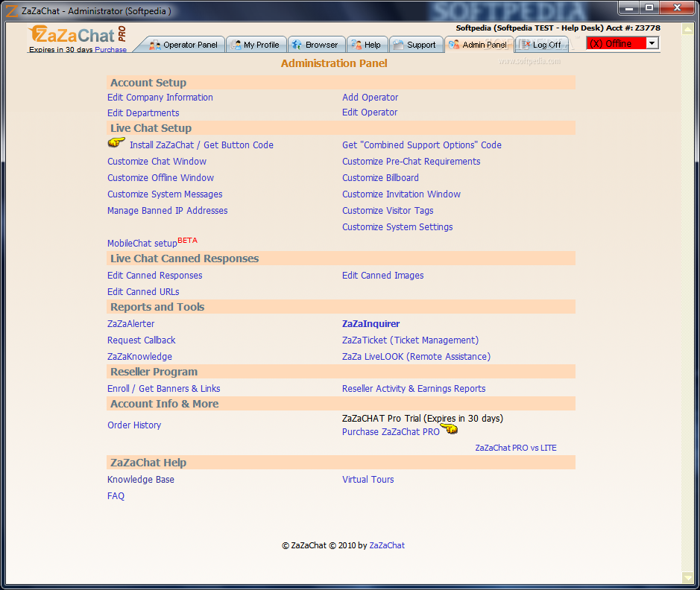Open Edit Canned Images
This screenshot has width=700, height=590.
click(382, 275)
